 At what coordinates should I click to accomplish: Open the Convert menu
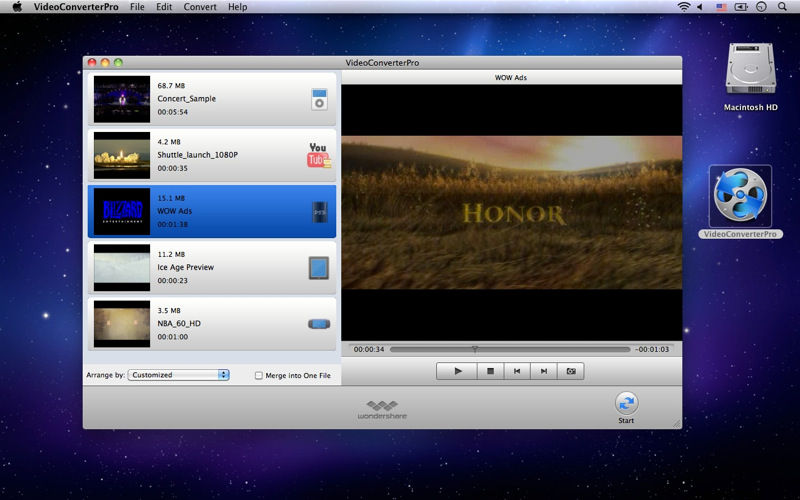coord(200,7)
